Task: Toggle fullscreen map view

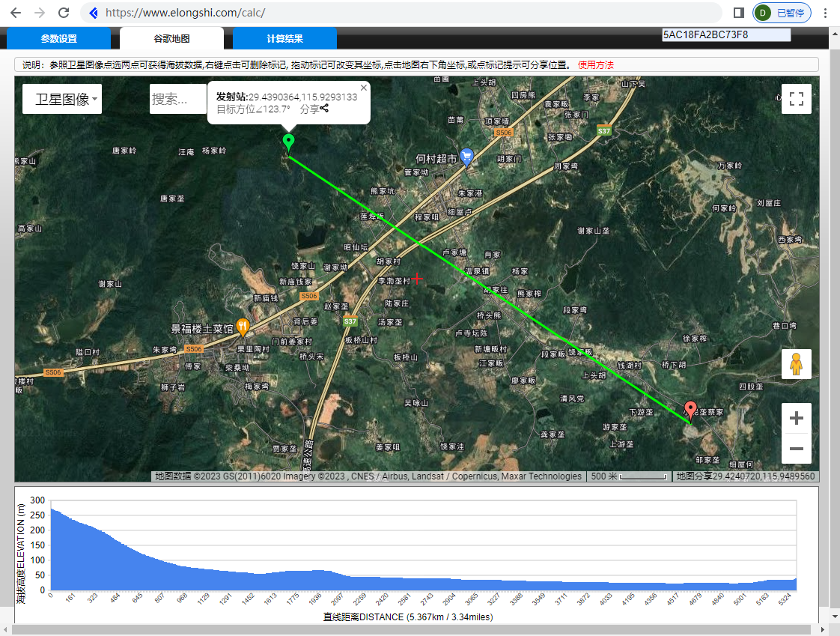Action: click(x=796, y=99)
